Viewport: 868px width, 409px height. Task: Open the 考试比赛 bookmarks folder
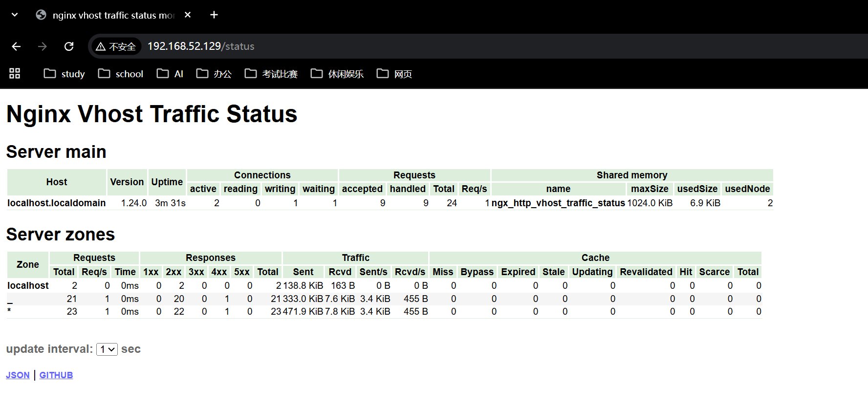(271, 74)
